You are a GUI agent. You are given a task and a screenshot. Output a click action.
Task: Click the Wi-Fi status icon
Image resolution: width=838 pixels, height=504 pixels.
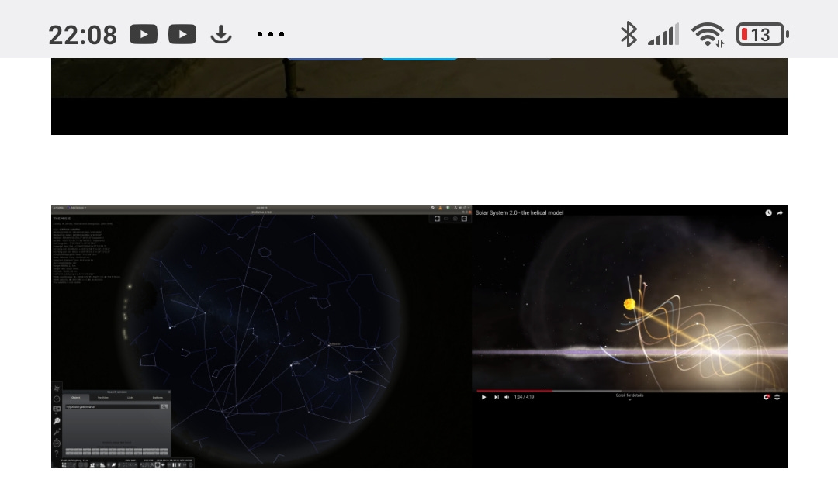[708, 35]
